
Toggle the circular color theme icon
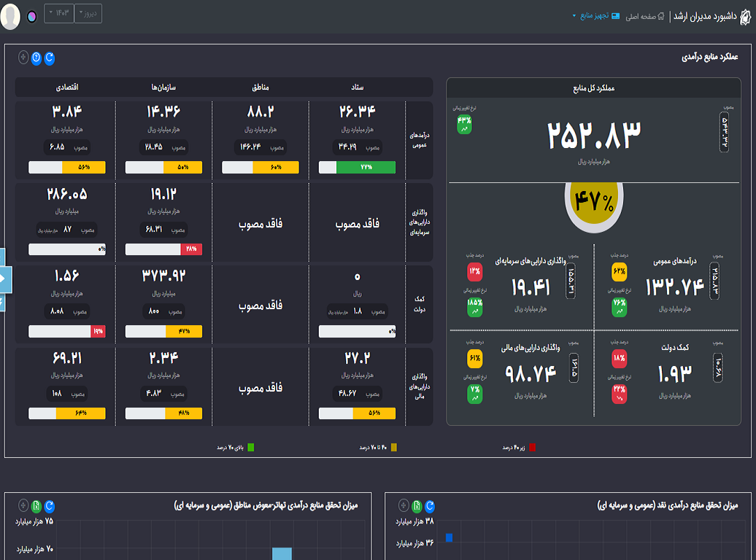point(31,16)
